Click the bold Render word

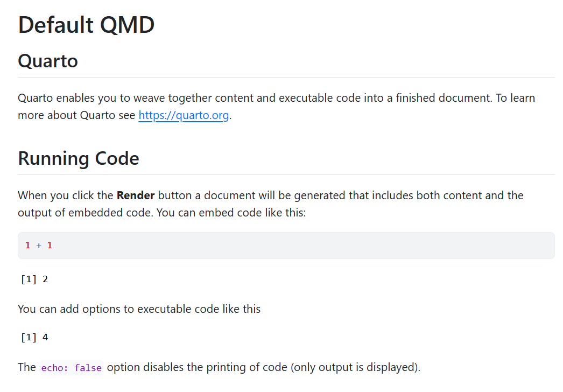[136, 195]
